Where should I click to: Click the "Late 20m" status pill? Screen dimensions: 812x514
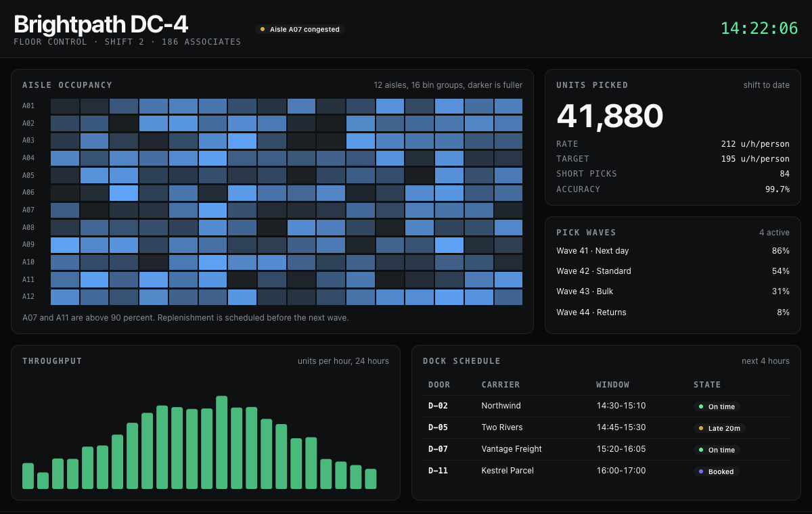click(x=720, y=428)
